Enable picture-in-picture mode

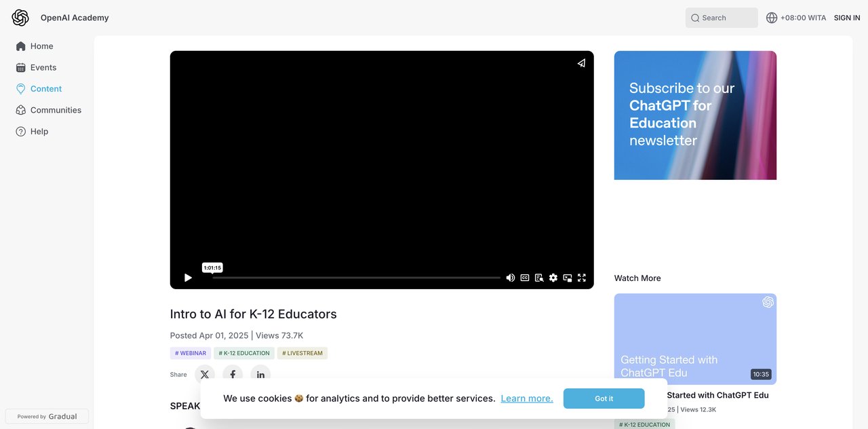pyautogui.click(x=568, y=278)
